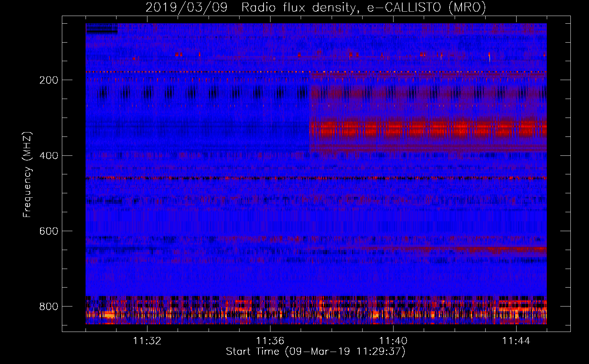This screenshot has height=364, width=589.
Task: Click the 400 frequency tick label
Action: 49,156
